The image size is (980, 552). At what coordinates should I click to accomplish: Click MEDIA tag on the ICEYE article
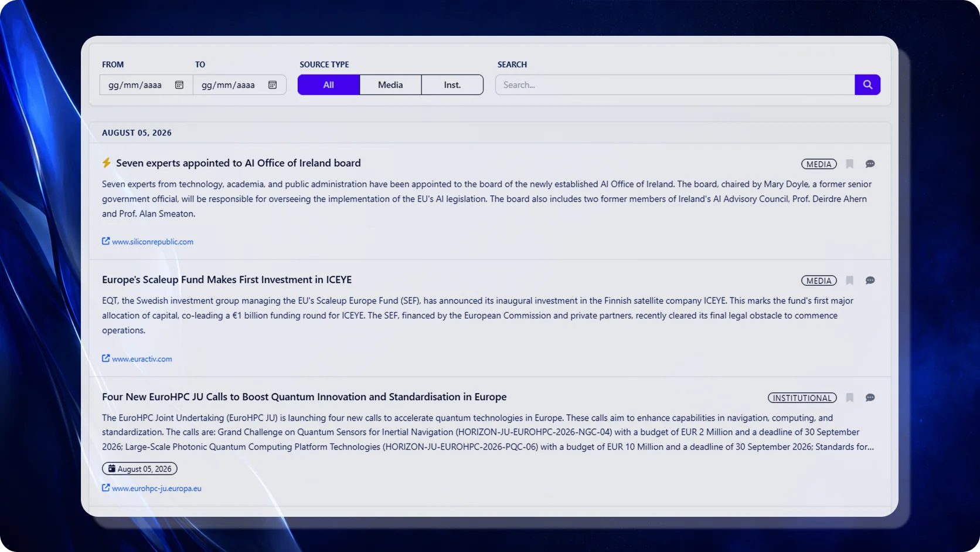tap(819, 280)
